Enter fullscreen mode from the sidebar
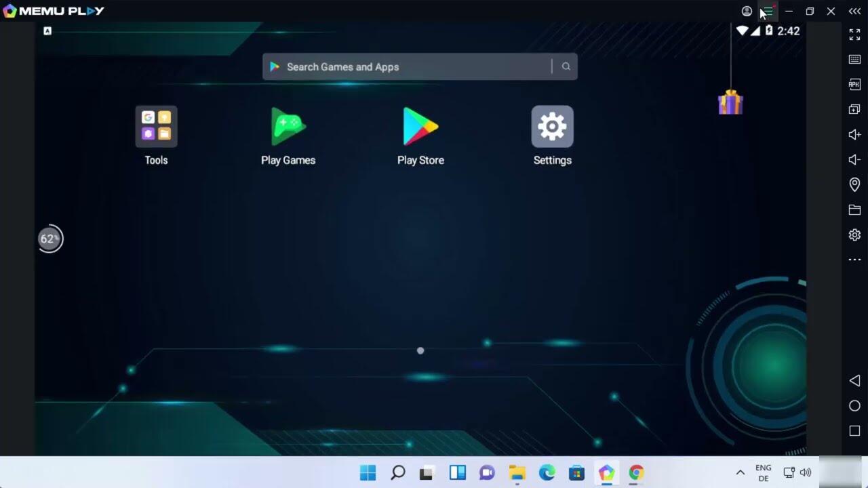The image size is (868, 488). [x=854, y=35]
